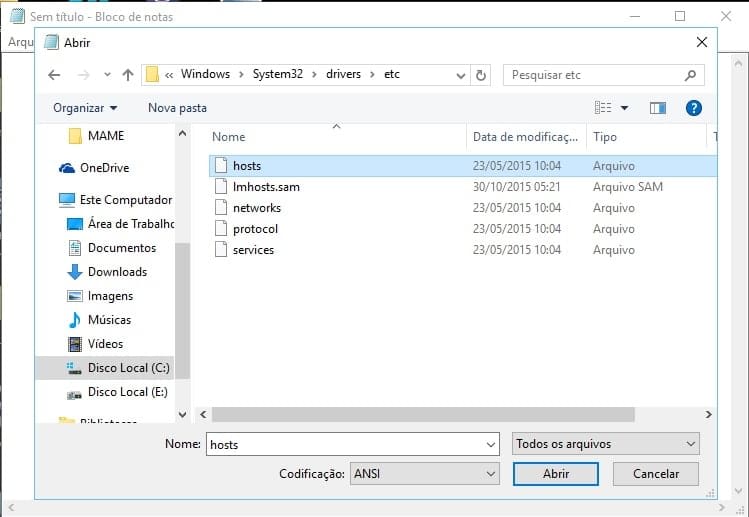
Task: Expand the address bar history dropdown
Action: pyautogui.click(x=460, y=75)
